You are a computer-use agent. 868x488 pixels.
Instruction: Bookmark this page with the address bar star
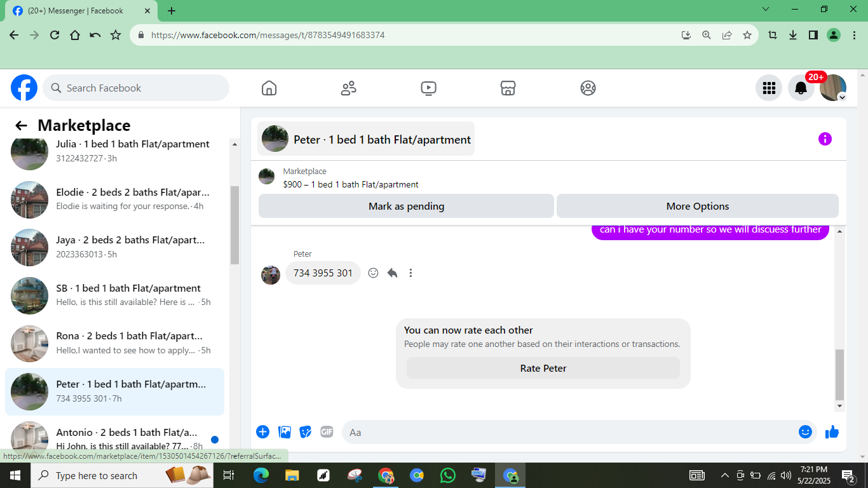(x=747, y=36)
